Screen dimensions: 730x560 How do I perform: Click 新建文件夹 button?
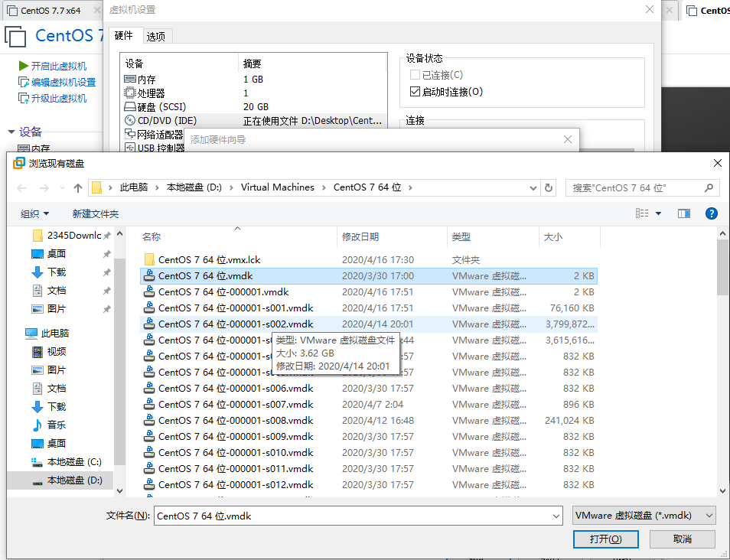tap(96, 213)
